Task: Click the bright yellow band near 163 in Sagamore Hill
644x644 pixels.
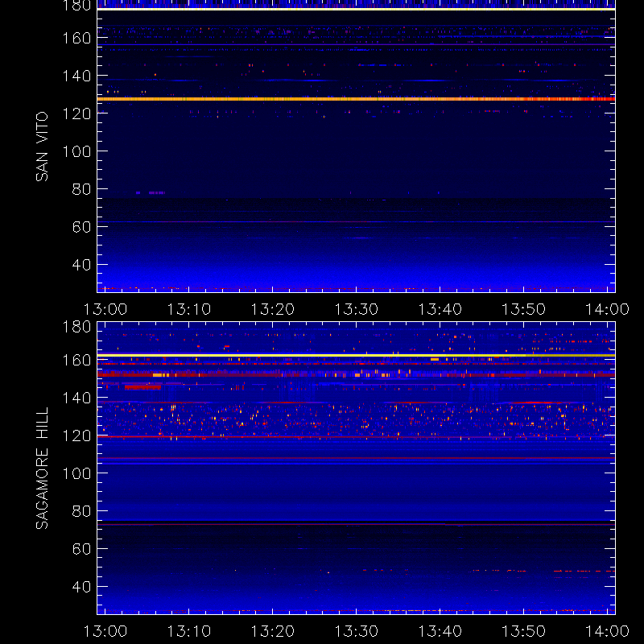Action: coord(356,355)
